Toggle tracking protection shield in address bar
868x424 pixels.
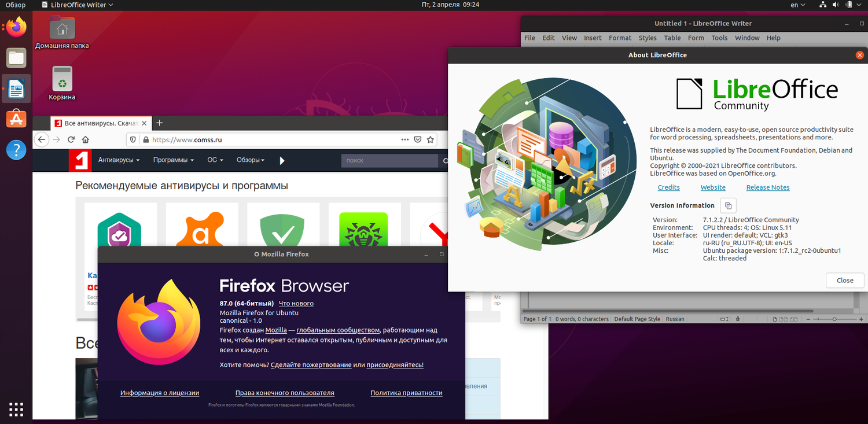pyautogui.click(x=134, y=139)
